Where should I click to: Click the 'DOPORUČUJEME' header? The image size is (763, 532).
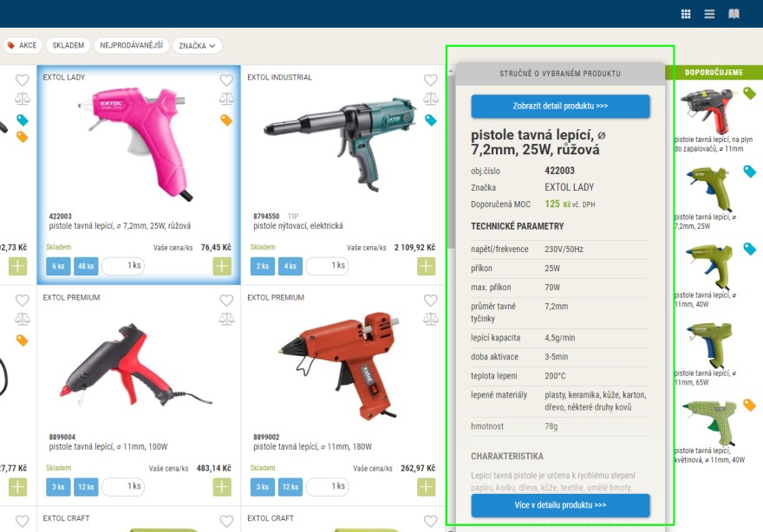pos(714,73)
